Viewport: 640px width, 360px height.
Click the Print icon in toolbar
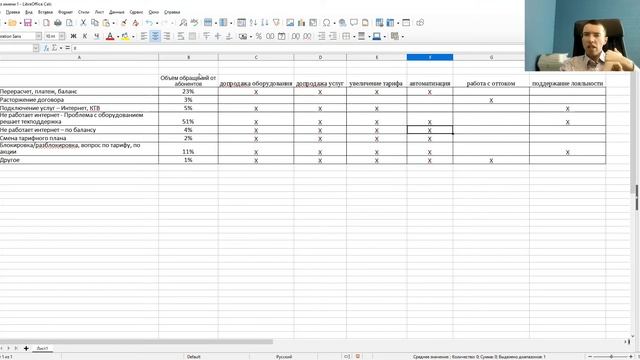pyautogui.click(x=58, y=23)
